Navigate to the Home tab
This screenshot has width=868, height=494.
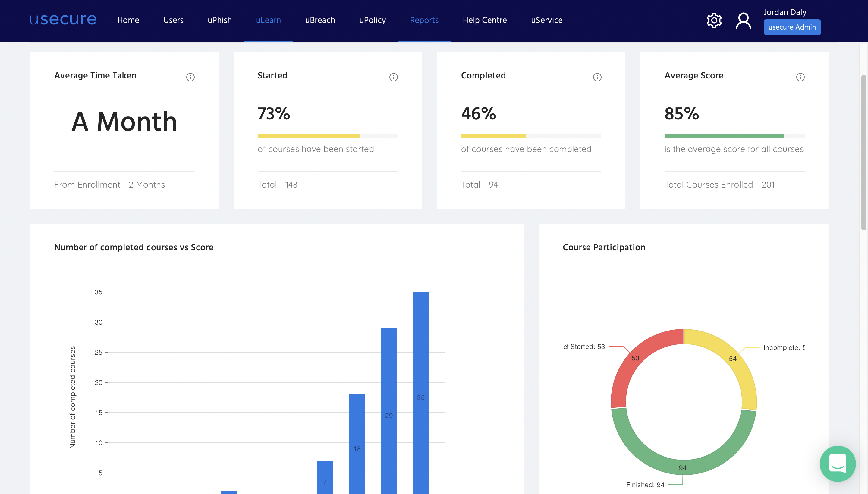pos(128,20)
